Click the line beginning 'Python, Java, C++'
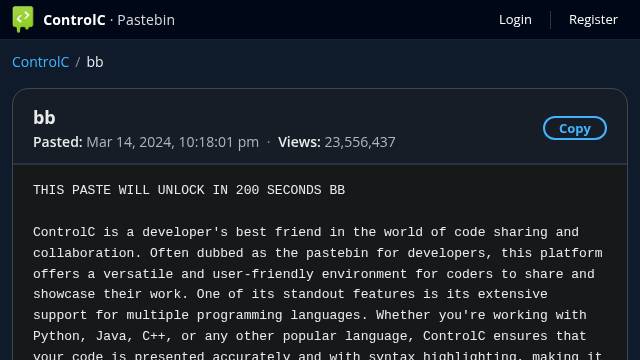The width and height of the screenshot is (640, 360). [x=309, y=336]
